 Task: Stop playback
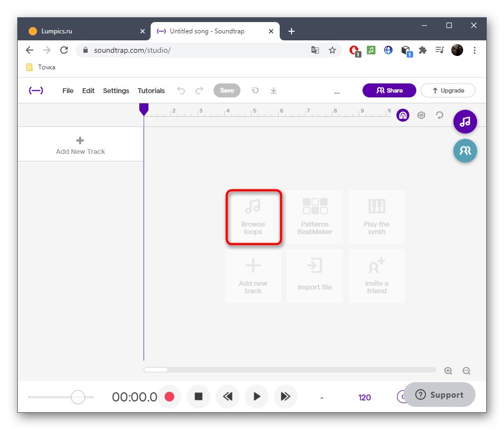point(198,397)
